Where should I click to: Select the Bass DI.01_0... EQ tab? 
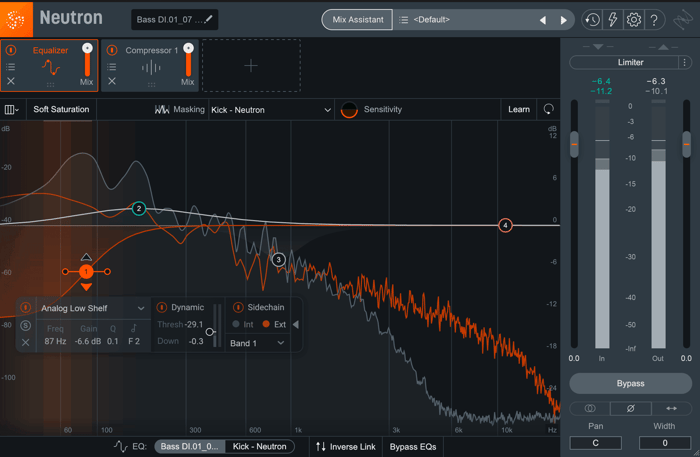click(190, 446)
